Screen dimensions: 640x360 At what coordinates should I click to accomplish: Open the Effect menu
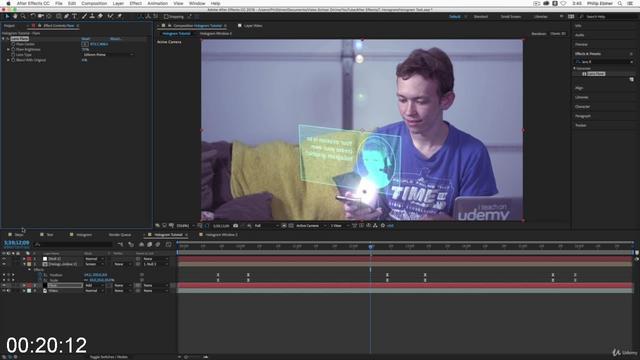[136, 3]
